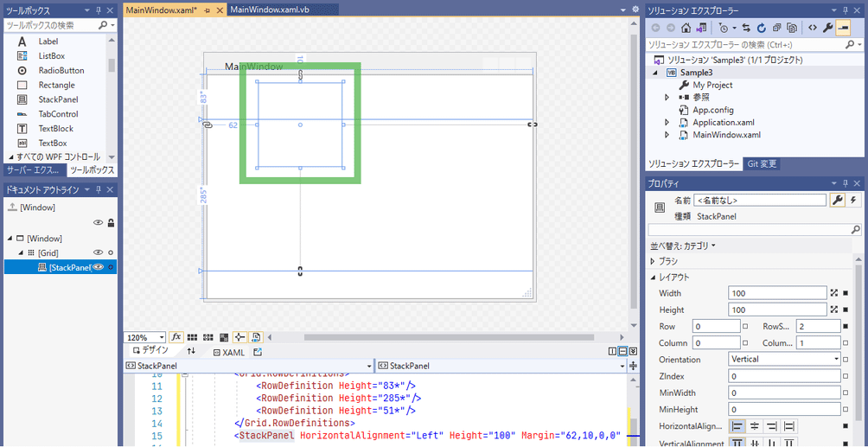
Task: Toggle visibility eye for StackPanel in Document Outline
Action: point(99,268)
